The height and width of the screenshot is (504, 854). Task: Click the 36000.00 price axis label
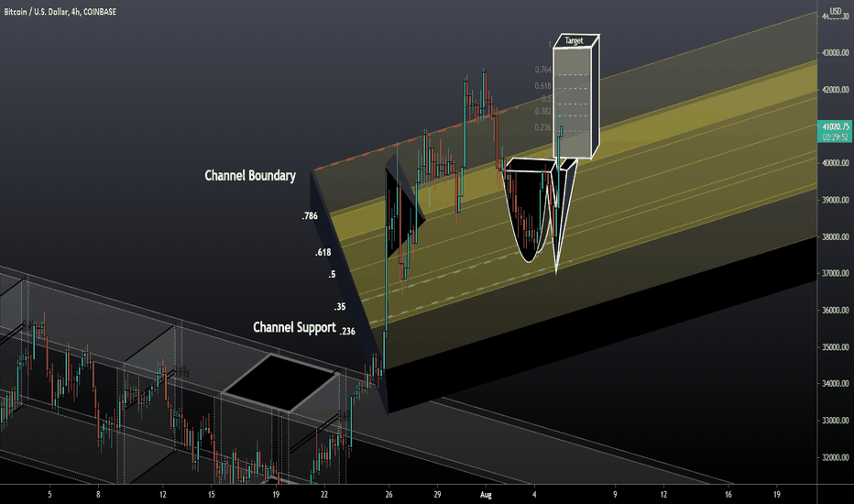(x=836, y=310)
